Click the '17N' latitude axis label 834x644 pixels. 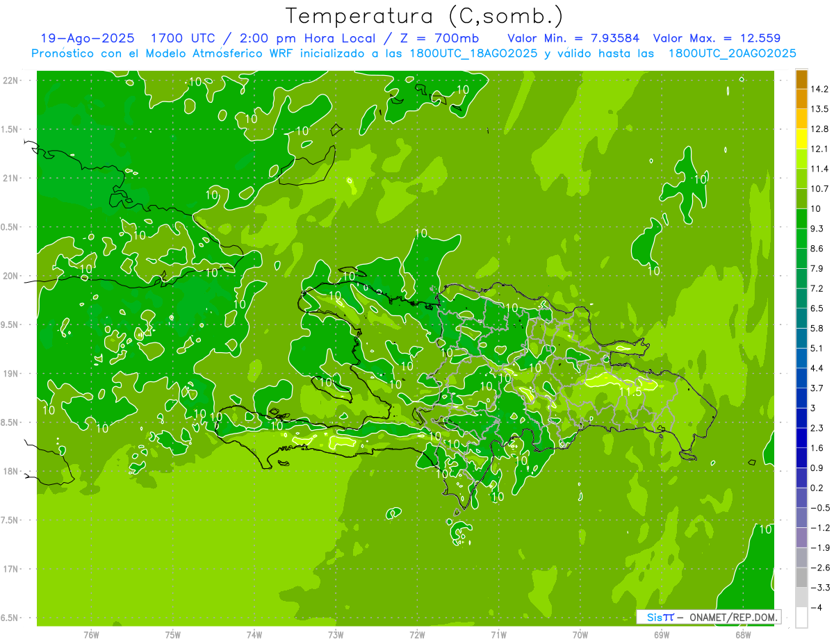click(12, 569)
